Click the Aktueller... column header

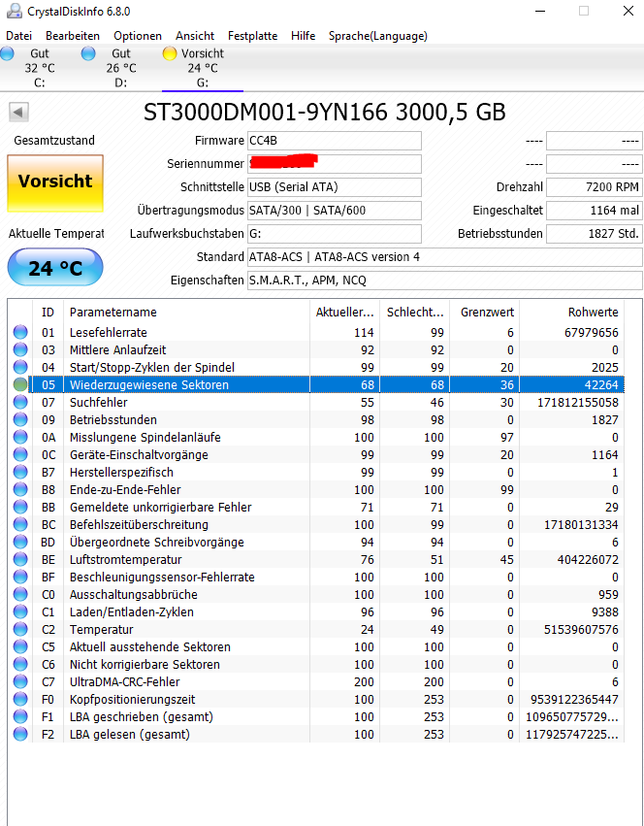pos(345,312)
